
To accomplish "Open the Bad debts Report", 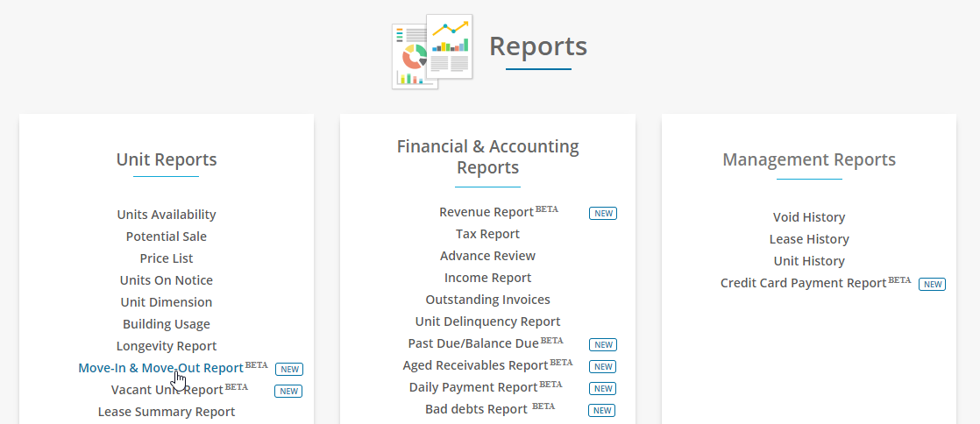I will tap(476, 409).
